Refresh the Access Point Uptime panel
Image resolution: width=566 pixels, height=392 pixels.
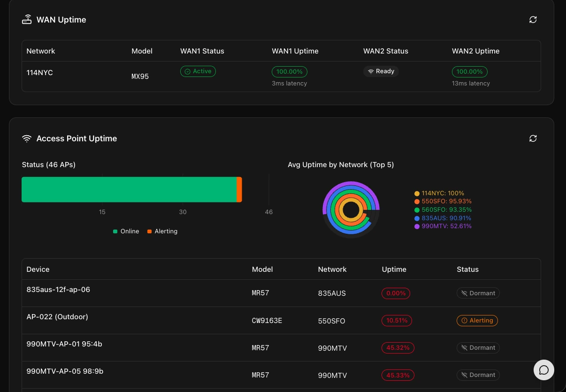533,138
